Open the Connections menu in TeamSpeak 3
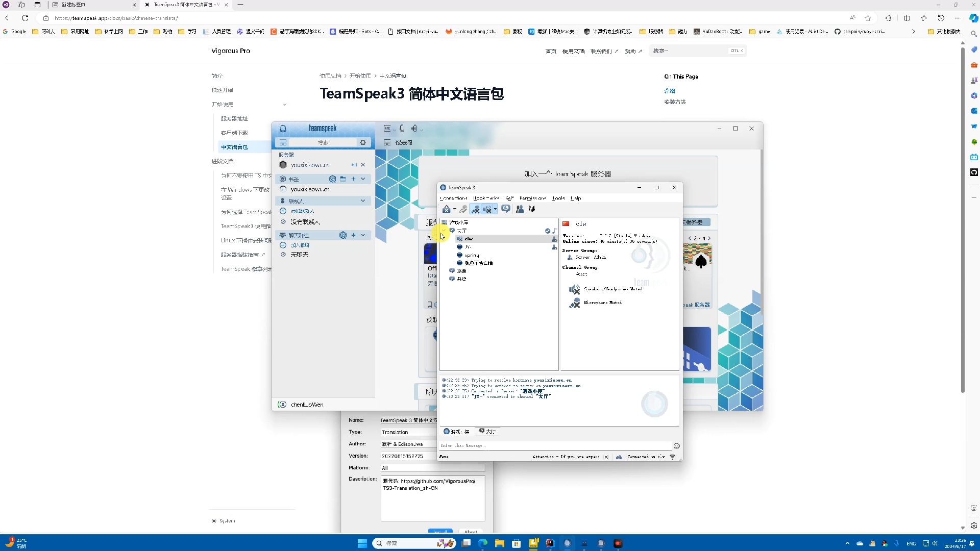The width and height of the screenshot is (980, 551). tap(453, 198)
